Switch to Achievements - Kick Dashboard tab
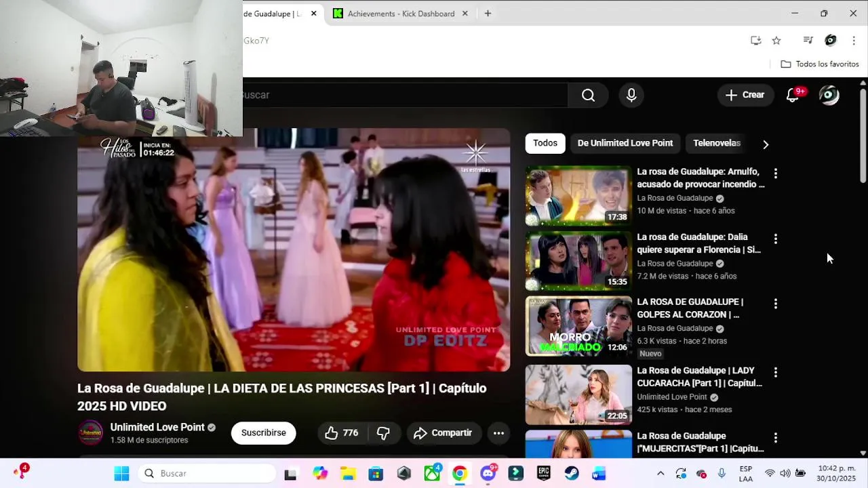The height and width of the screenshot is (488, 868). click(x=400, y=14)
